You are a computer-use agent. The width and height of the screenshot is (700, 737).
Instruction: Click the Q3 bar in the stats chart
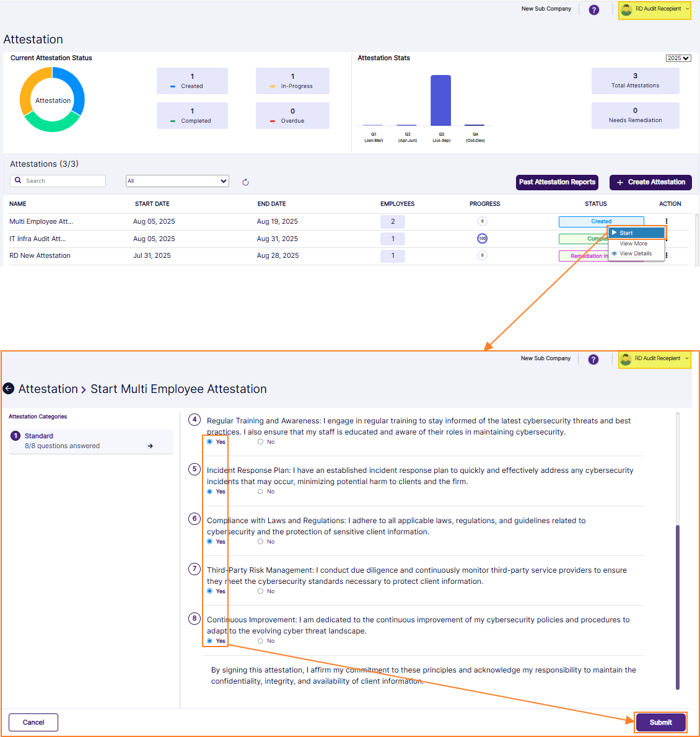[x=441, y=100]
